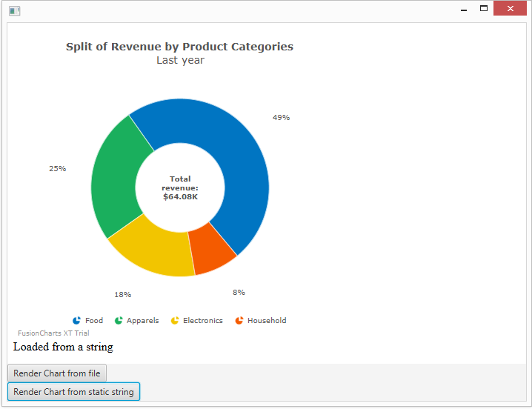Click the Apparels legend pie icon
Image resolution: width=532 pixels, height=409 pixels.
(119, 321)
